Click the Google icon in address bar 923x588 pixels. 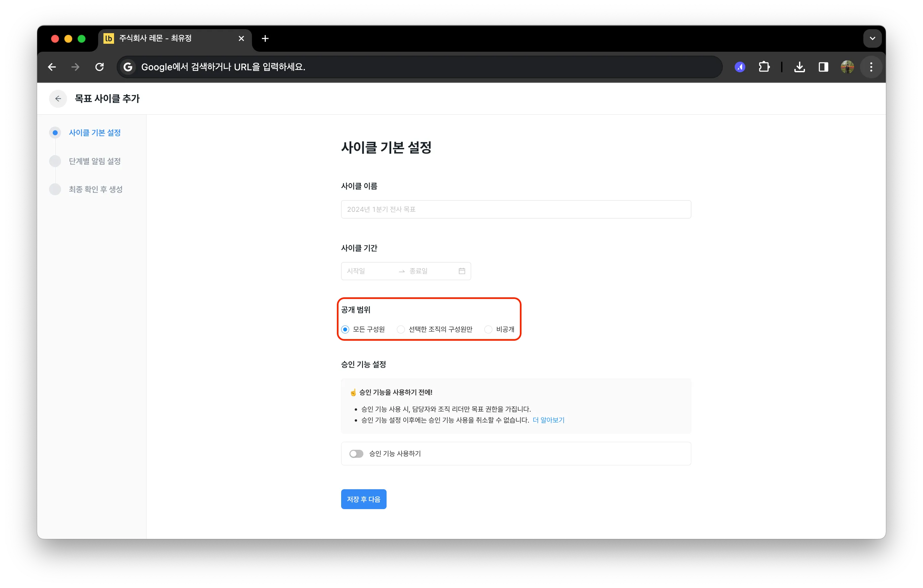128,67
